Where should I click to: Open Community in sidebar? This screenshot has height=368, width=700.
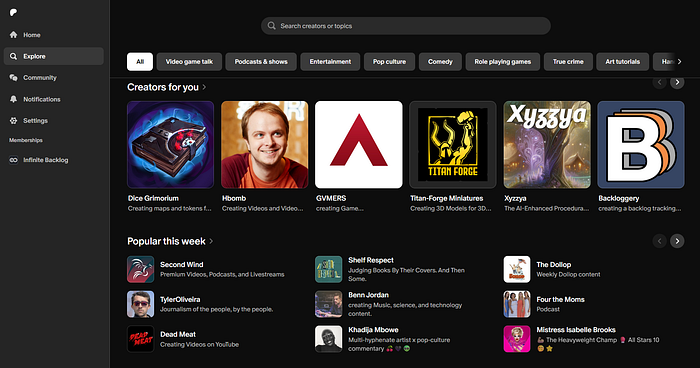pos(54,78)
